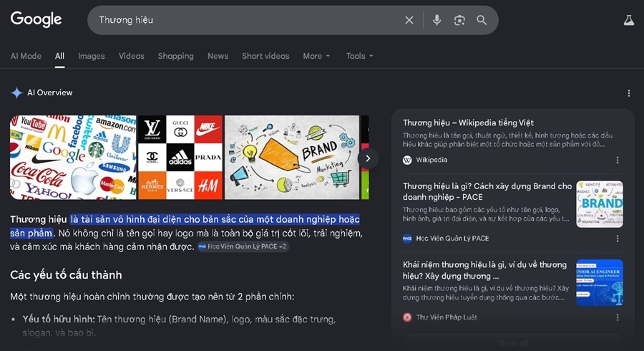The height and width of the screenshot is (351, 644).
Task: Start voice search with microphone icon
Action: pyautogui.click(x=437, y=20)
